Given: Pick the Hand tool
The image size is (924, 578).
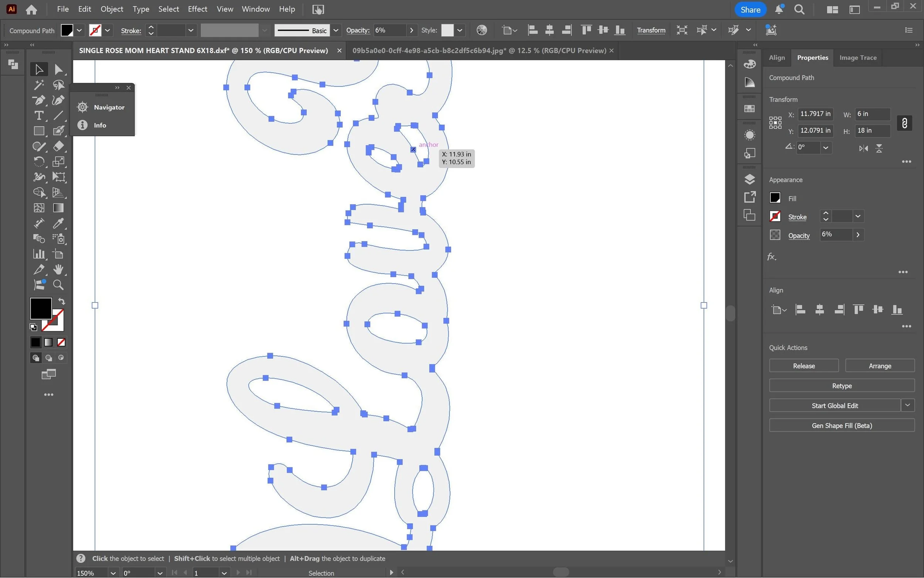Looking at the screenshot, I should (58, 270).
